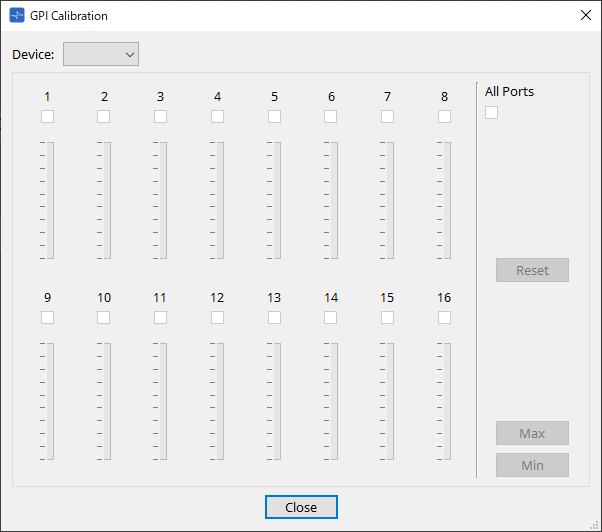This screenshot has width=602, height=532.
Task: Click the port 11 level meter
Action: tap(160, 401)
